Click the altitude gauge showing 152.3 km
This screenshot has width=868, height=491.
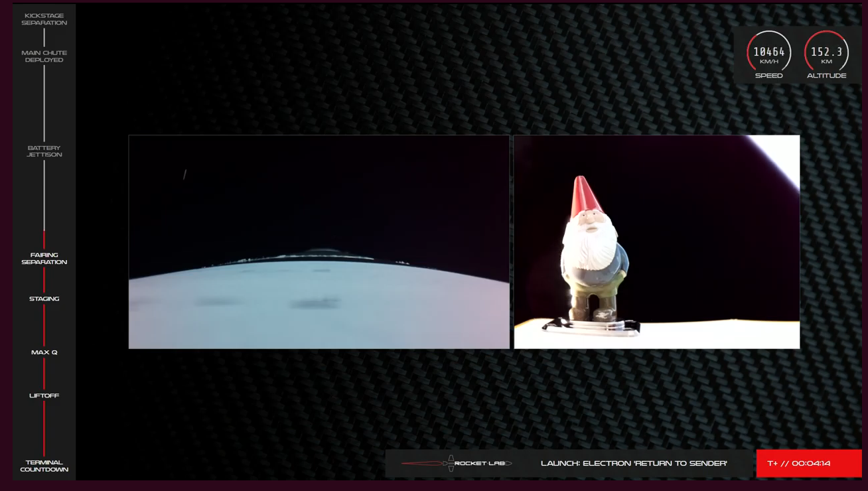pos(826,52)
